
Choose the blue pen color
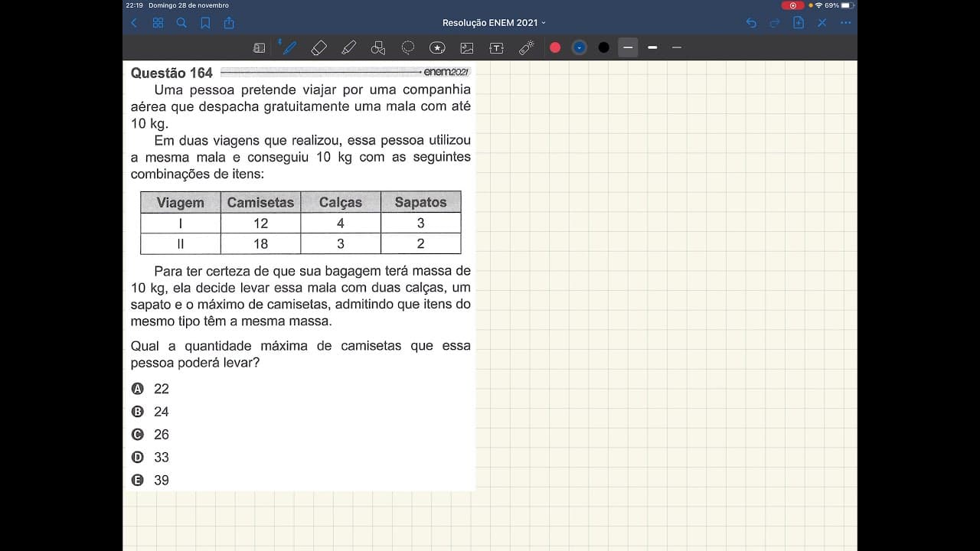(580, 47)
